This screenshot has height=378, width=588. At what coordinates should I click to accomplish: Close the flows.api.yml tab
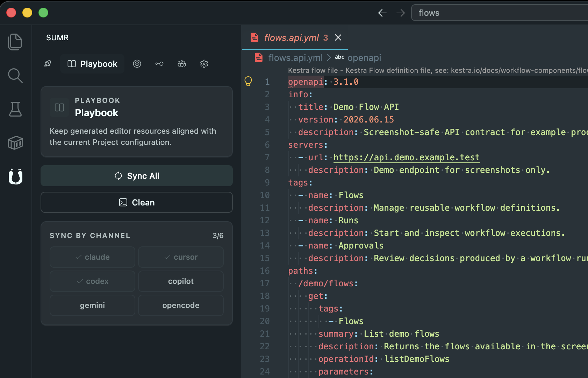tap(338, 37)
